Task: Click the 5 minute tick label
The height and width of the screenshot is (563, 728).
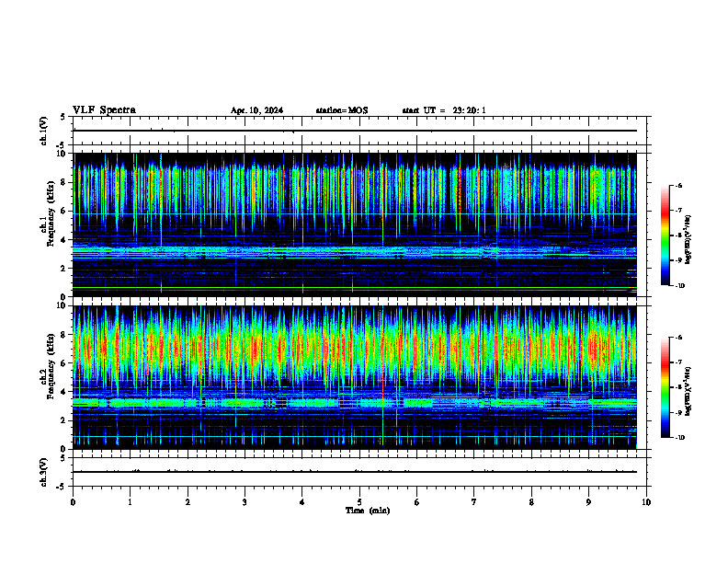Action: 359,502
